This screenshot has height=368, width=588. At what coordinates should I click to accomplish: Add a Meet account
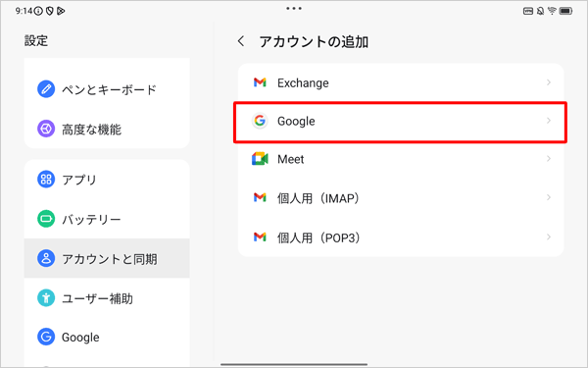pyautogui.click(x=401, y=159)
